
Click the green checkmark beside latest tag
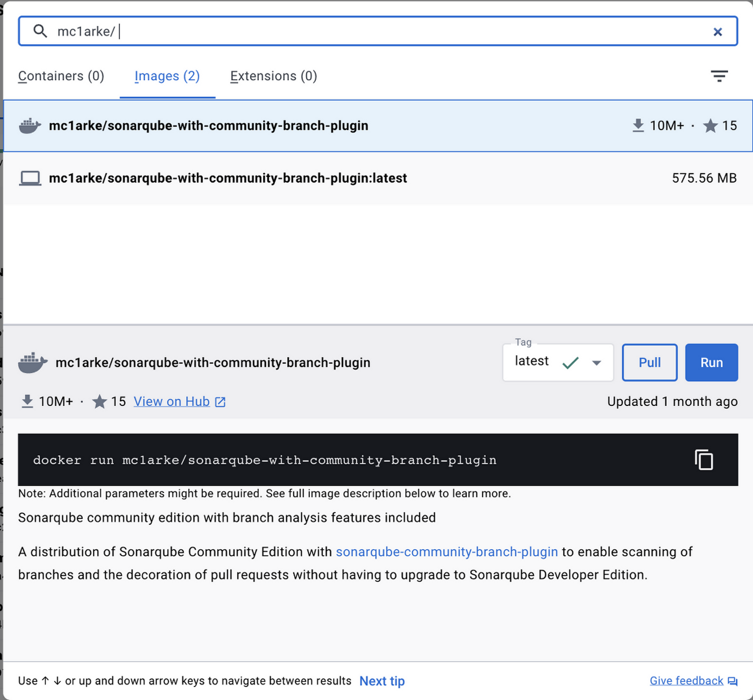coord(570,363)
